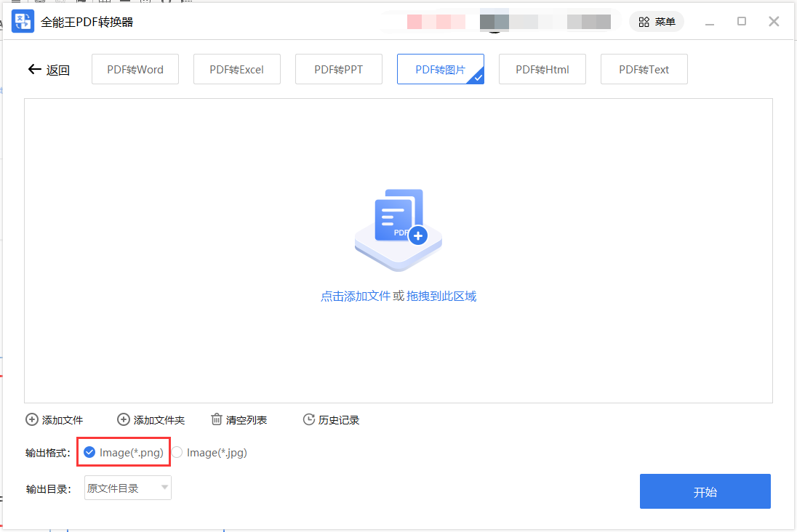This screenshot has height=532, width=797.
Task: Switch to the PDF转Excel tab
Action: tap(236, 68)
